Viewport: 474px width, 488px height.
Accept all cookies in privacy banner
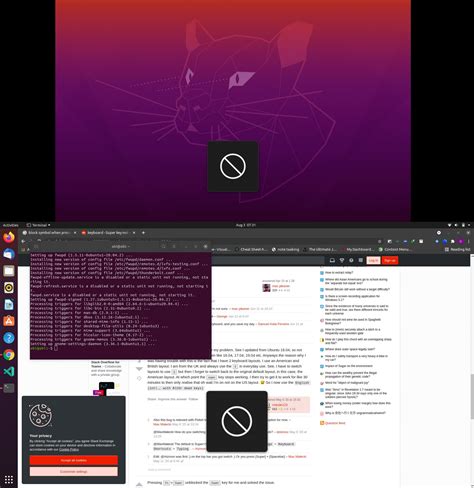pos(74,460)
